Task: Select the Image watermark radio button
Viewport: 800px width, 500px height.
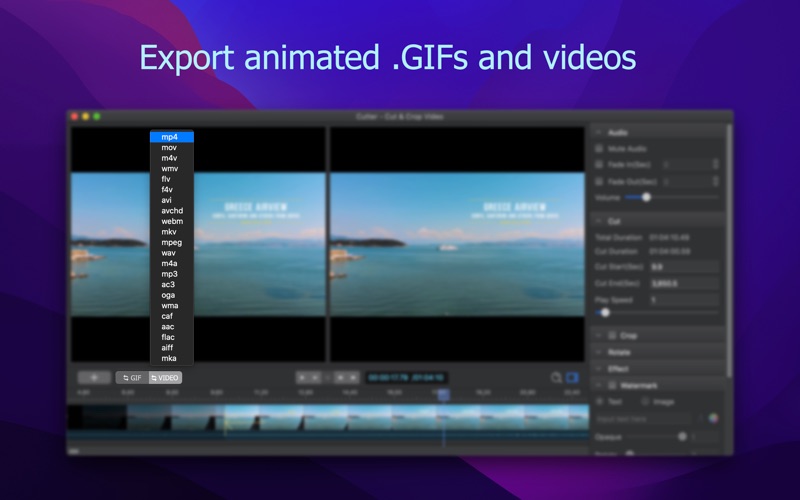Action: tap(645, 402)
